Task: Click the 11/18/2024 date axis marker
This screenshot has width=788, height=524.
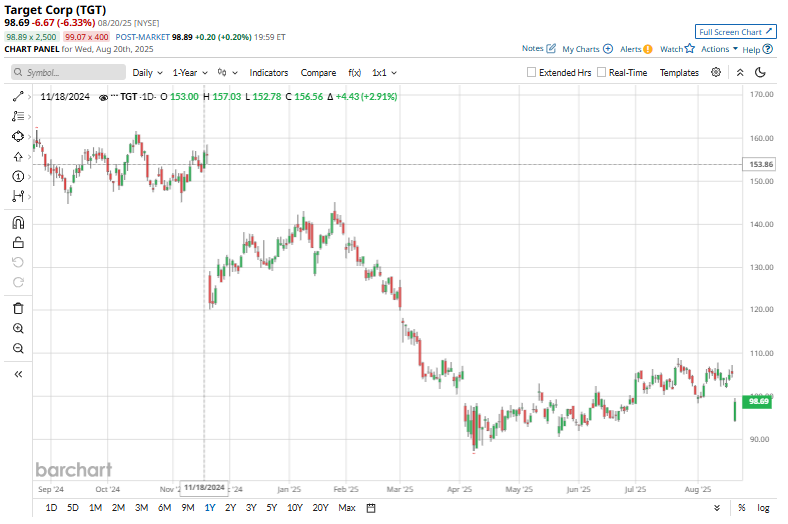Action: 204,488
